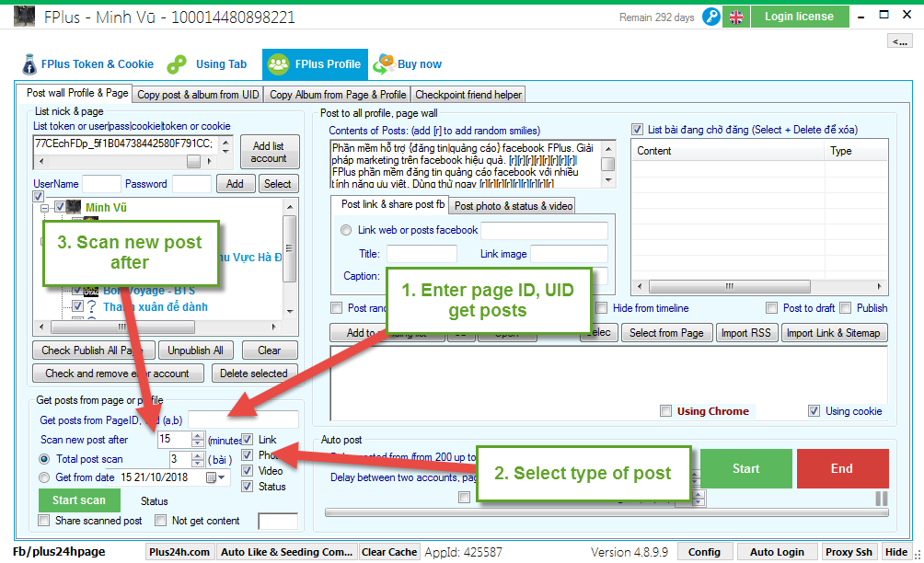This screenshot has height=563, width=924.
Task: Toggle the checkbox next to Minh Vũ
Action: (x=60, y=207)
